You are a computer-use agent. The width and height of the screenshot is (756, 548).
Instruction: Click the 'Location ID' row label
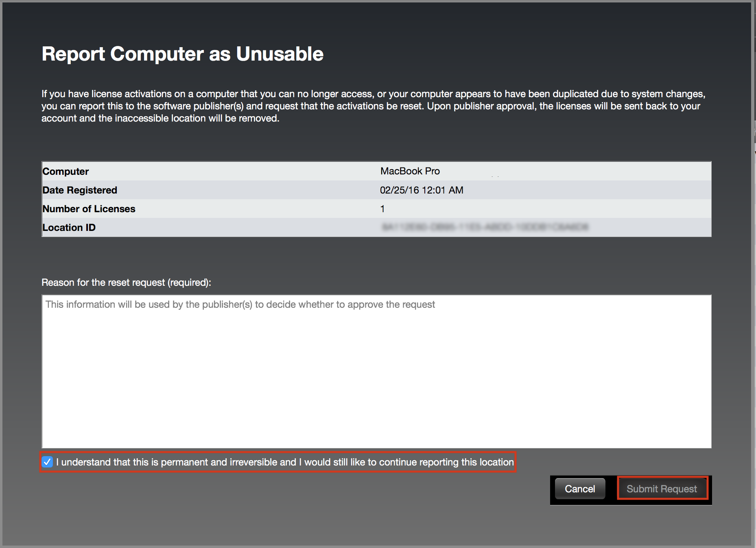point(69,228)
